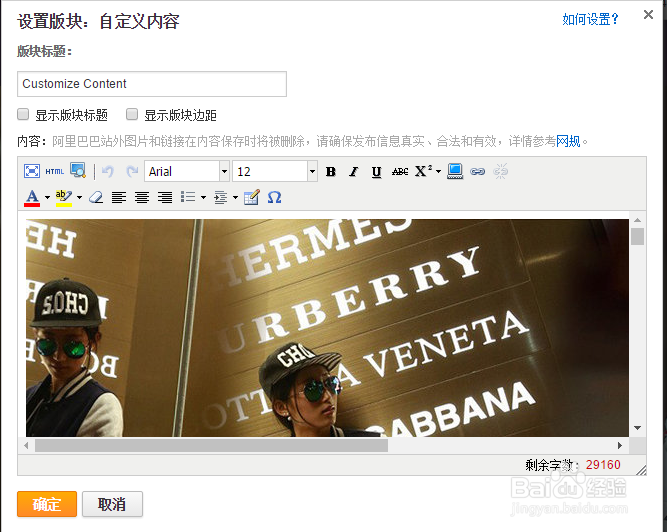Screen dimensions: 667x532
Task: Click the vertical scrollbar up arrow
Action: 637,220
